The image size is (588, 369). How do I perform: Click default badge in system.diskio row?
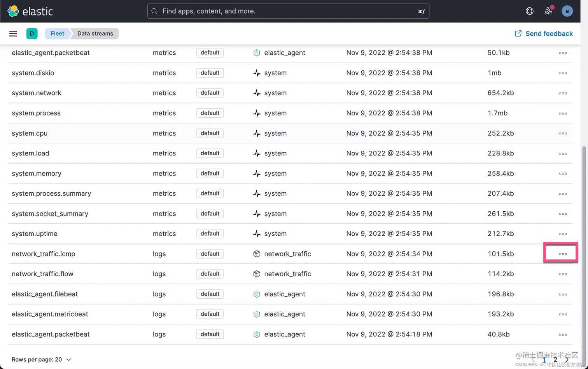pos(210,73)
